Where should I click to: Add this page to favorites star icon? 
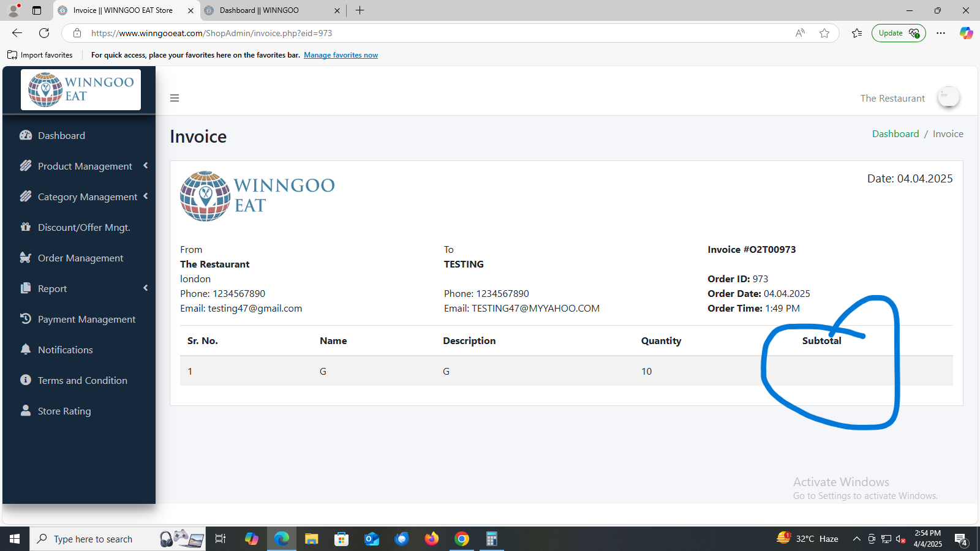coord(824,33)
